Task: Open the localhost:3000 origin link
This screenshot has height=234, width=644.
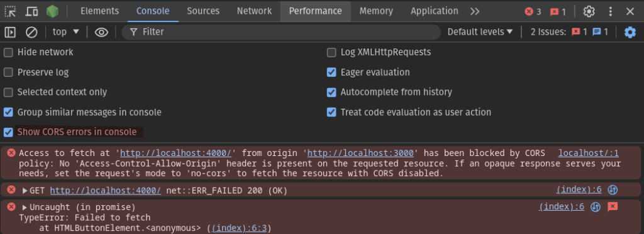Action: pyautogui.click(x=360, y=153)
